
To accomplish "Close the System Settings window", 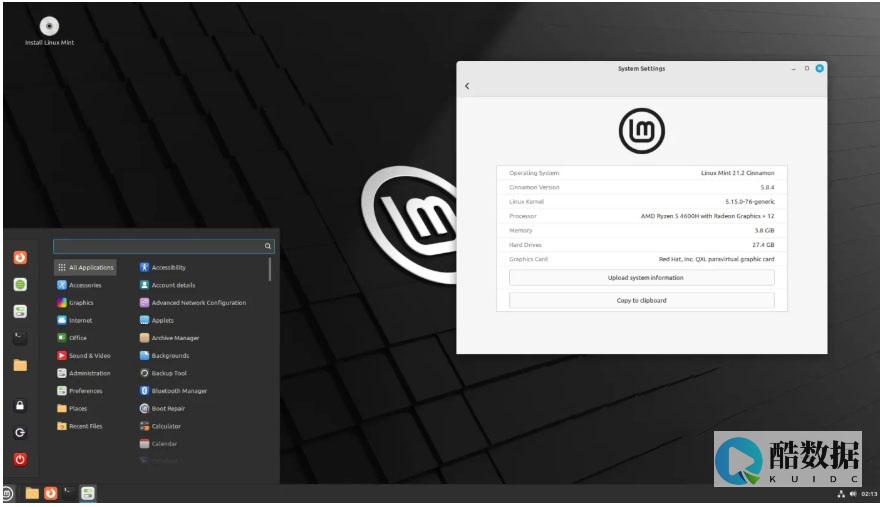I will click(820, 69).
